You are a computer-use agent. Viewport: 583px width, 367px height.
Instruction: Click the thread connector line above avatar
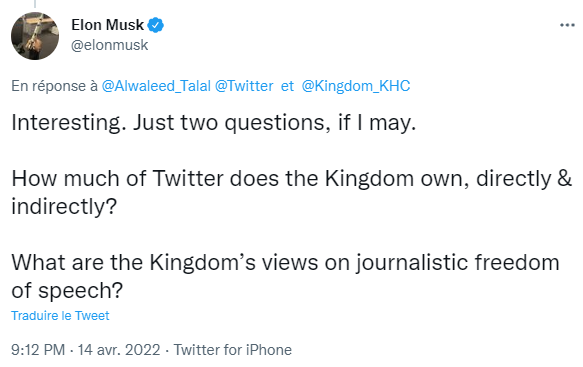[35, 4]
